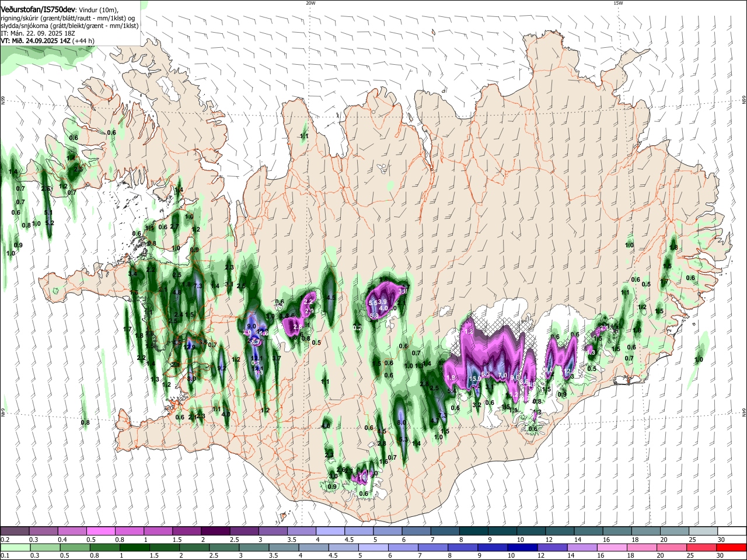
Task: Select the 10.1 value near the south coast
Action: [364, 477]
